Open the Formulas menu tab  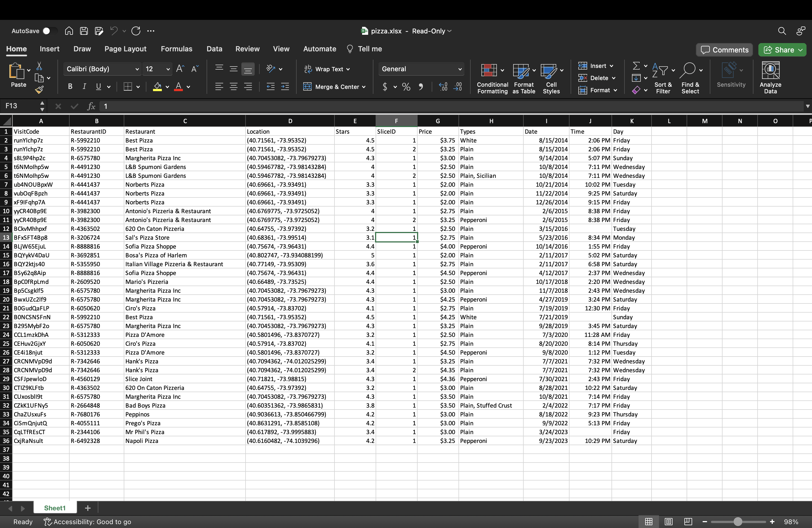pos(176,49)
